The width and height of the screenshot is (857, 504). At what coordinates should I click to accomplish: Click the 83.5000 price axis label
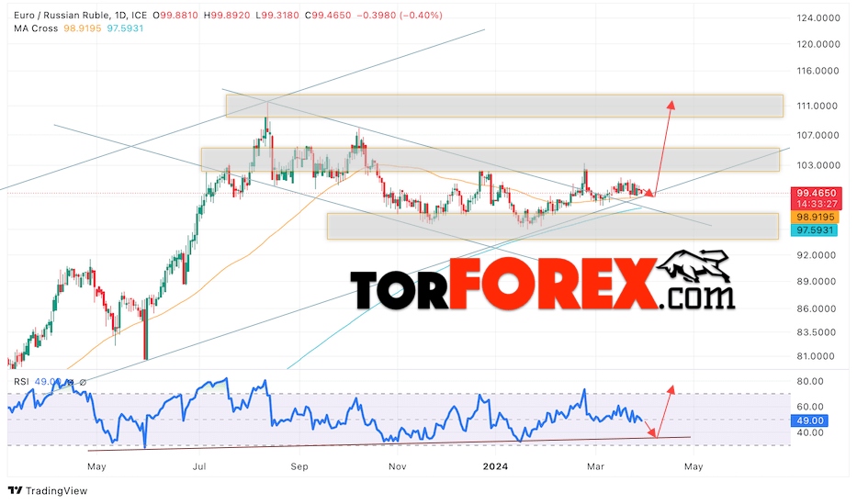(816, 332)
